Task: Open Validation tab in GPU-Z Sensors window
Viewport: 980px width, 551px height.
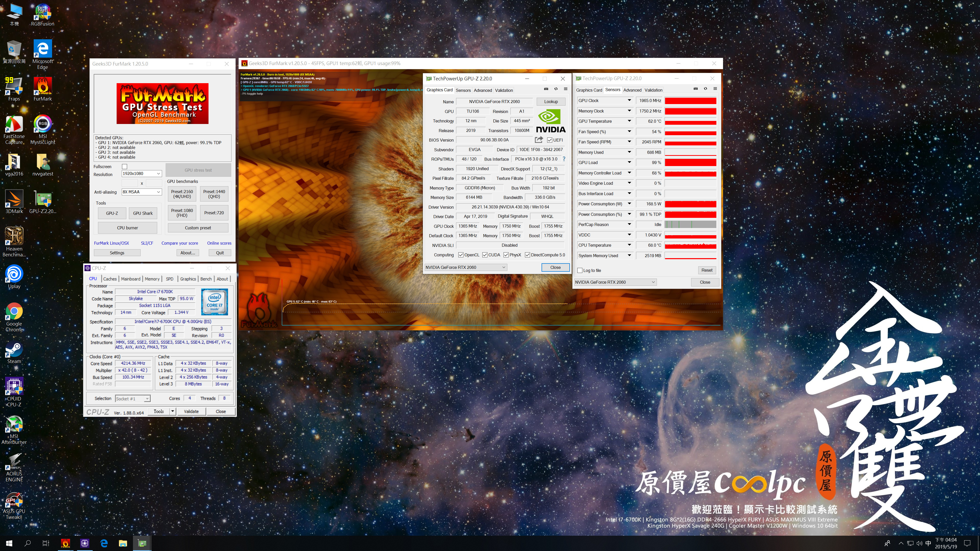Action: 653,90
